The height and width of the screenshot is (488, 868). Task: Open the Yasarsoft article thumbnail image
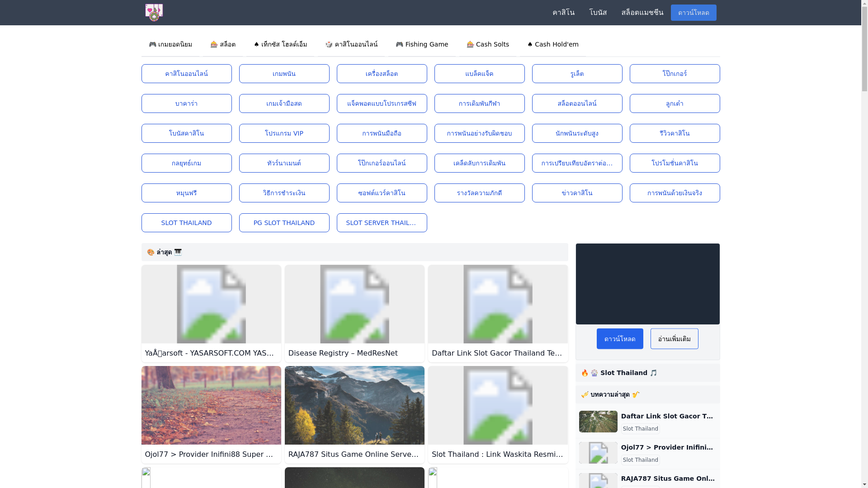(211, 304)
